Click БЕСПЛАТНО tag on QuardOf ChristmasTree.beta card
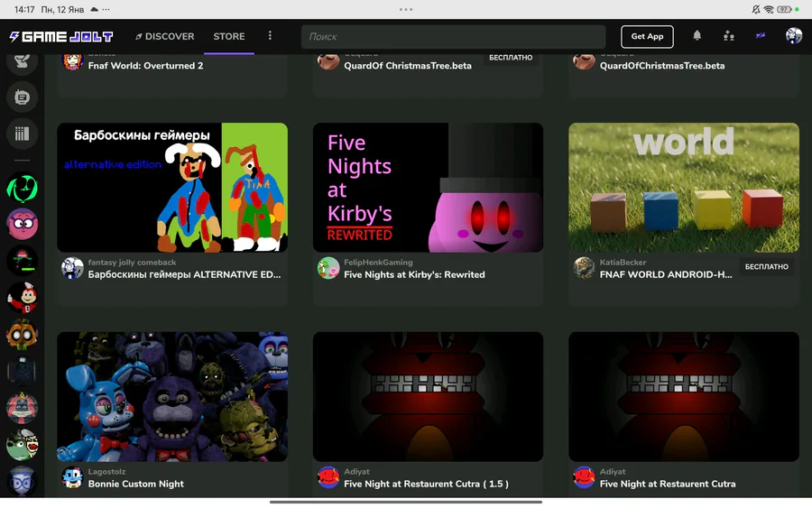The height and width of the screenshot is (508, 812). click(512, 58)
